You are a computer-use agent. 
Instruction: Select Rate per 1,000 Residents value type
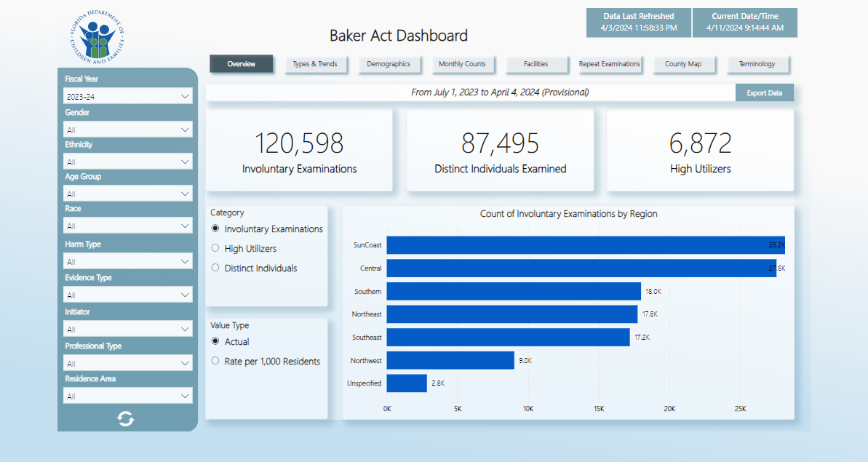(215, 362)
